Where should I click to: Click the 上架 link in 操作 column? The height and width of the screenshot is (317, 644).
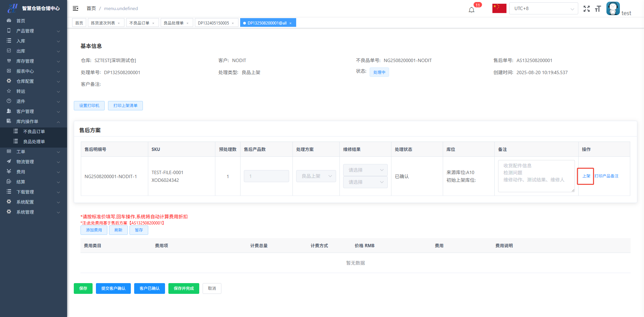586,176
